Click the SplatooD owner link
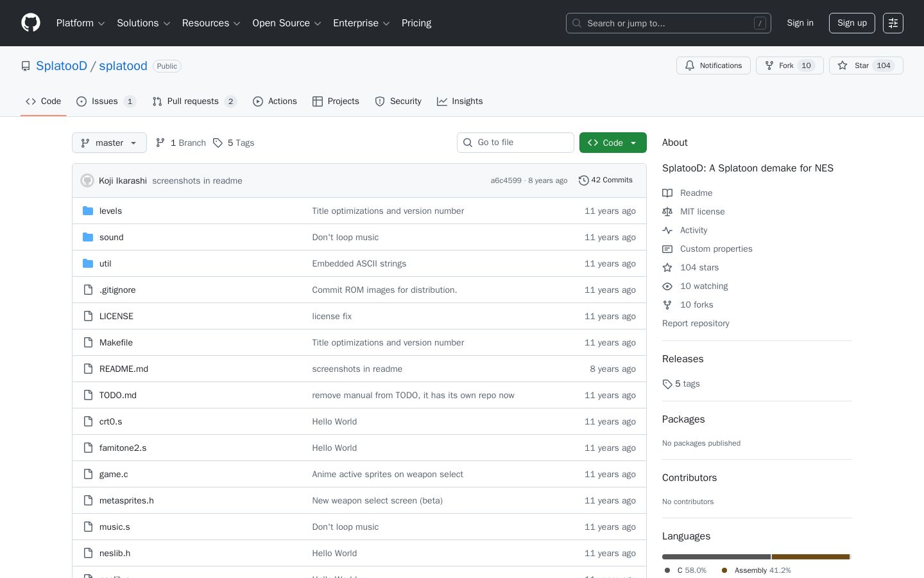The image size is (924, 578). [x=62, y=66]
